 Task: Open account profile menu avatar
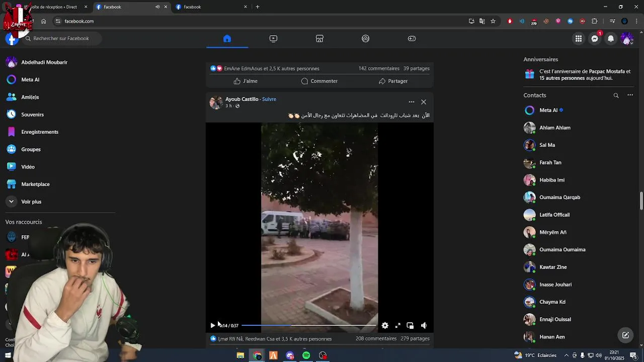click(x=627, y=39)
